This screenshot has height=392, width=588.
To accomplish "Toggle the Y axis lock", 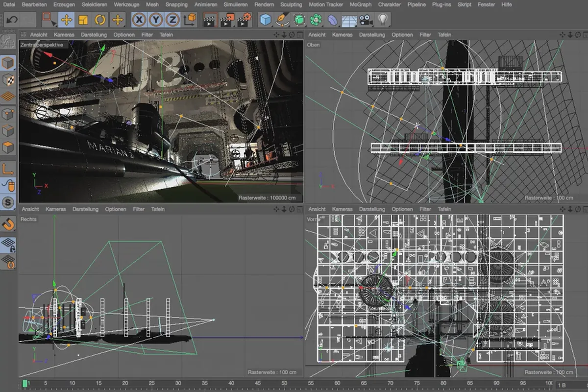I will pyautogui.click(x=156, y=20).
